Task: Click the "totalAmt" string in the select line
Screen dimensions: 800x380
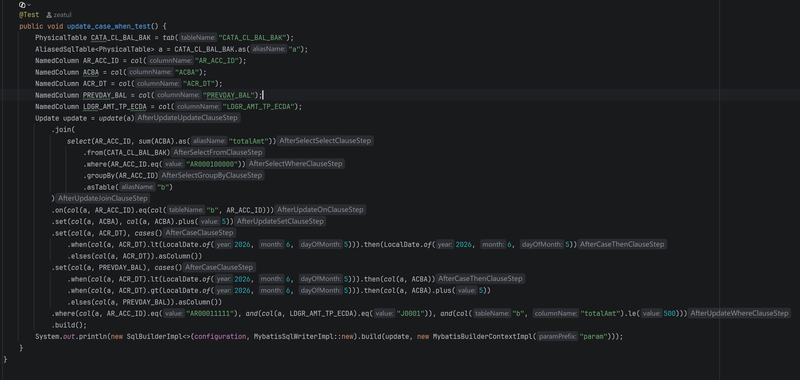Action: click(248, 141)
